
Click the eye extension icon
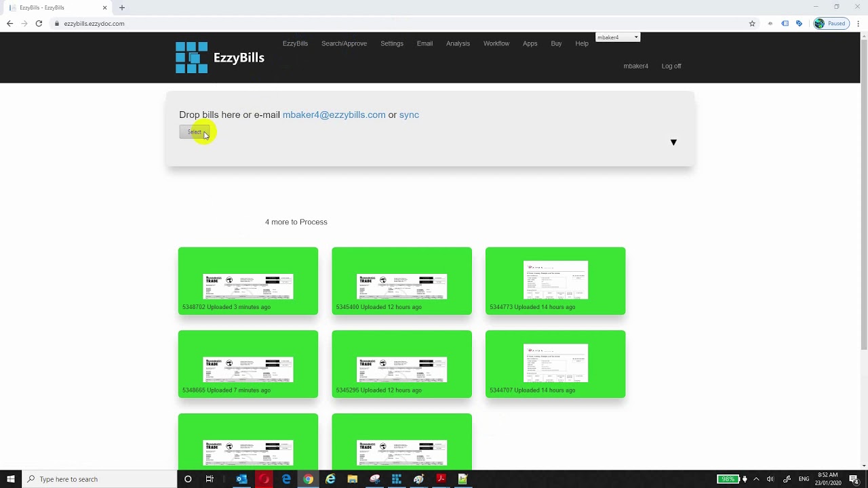(770, 24)
